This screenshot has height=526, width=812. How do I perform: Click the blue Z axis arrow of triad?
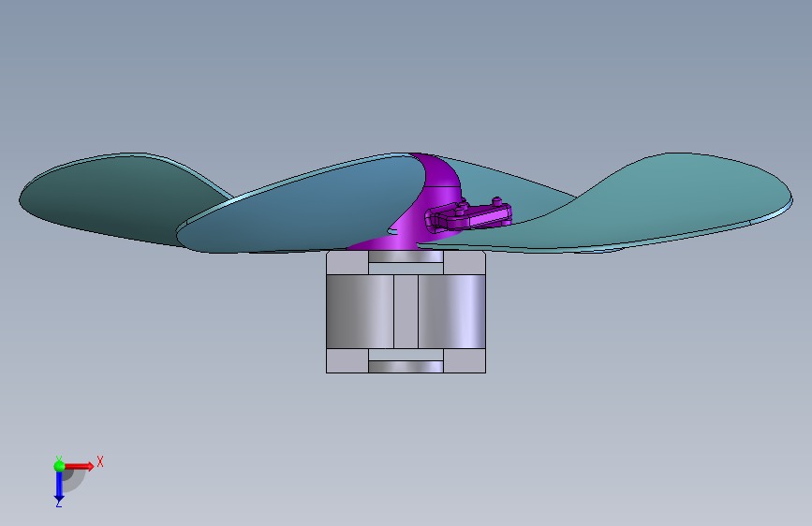(x=58, y=487)
